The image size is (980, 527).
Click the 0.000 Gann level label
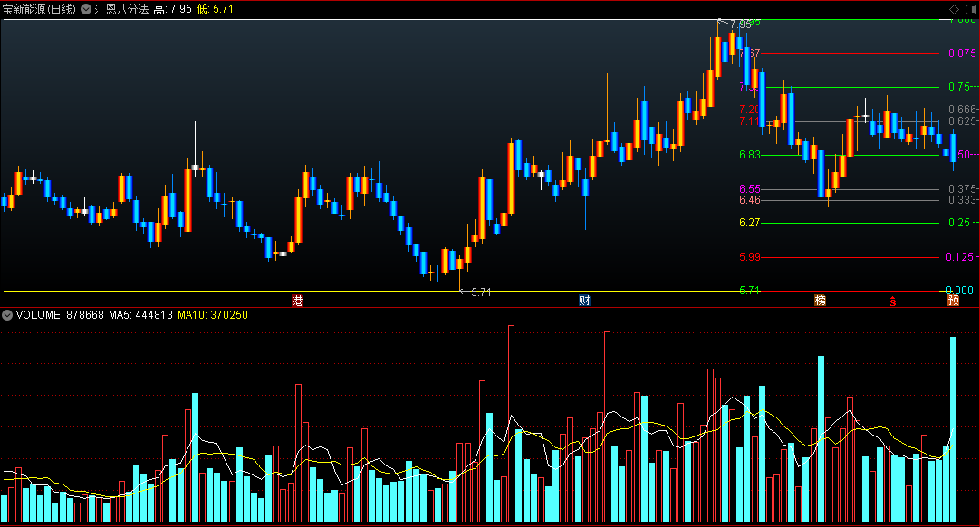click(x=960, y=290)
